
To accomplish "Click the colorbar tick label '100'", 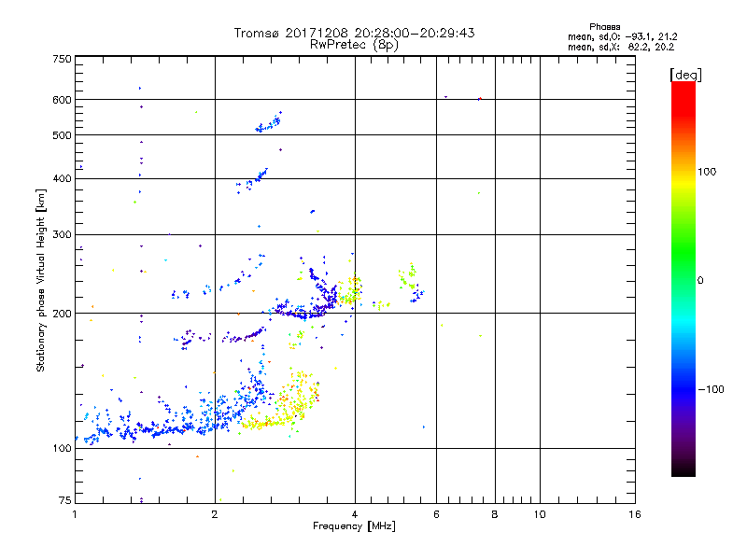I will (x=707, y=172).
